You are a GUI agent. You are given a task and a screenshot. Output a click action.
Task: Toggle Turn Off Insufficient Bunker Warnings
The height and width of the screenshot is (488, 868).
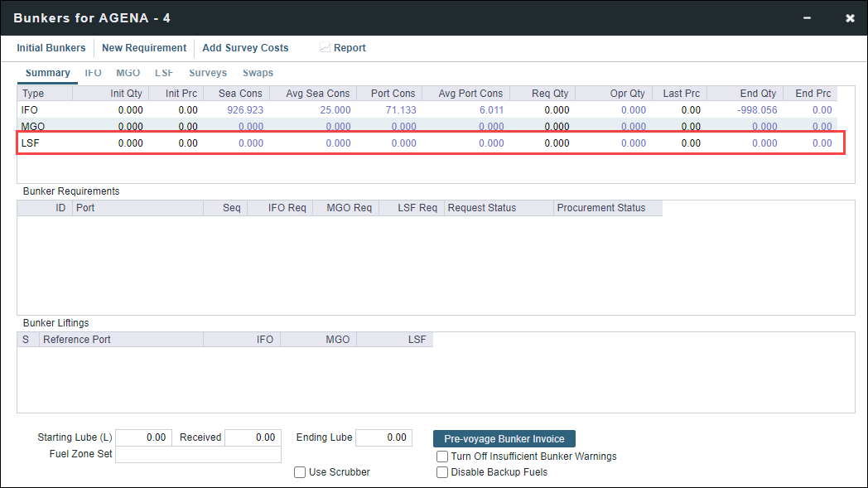442,457
